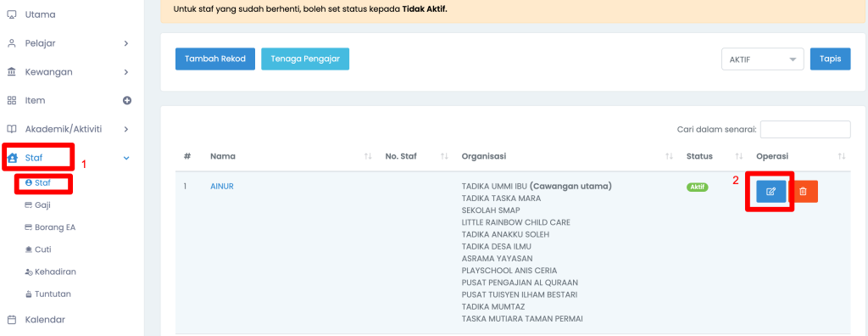The image size is (868, 336).
Task: Sort table by Nama column arrows
Action: (368, 156)
